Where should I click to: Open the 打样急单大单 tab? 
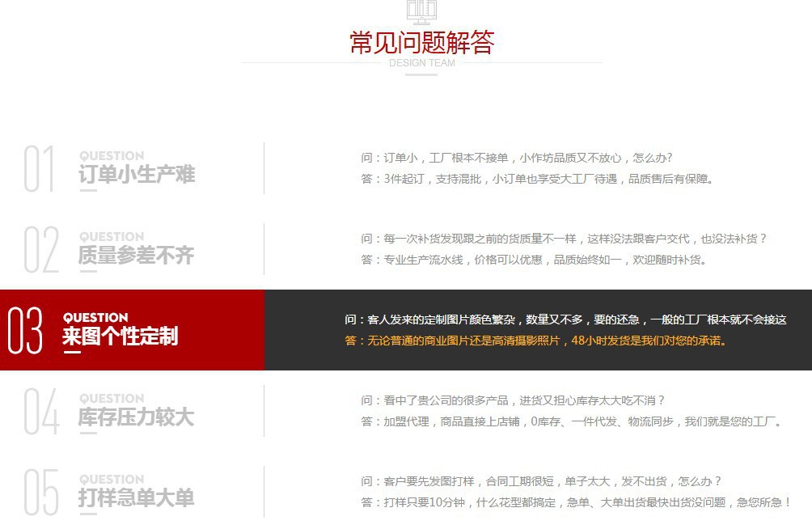[x=136, y=497]
